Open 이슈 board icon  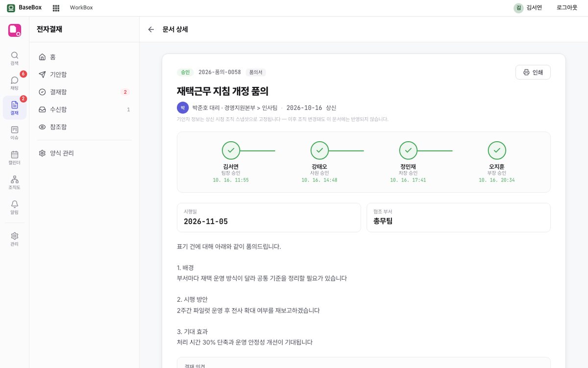click(15, 133)
